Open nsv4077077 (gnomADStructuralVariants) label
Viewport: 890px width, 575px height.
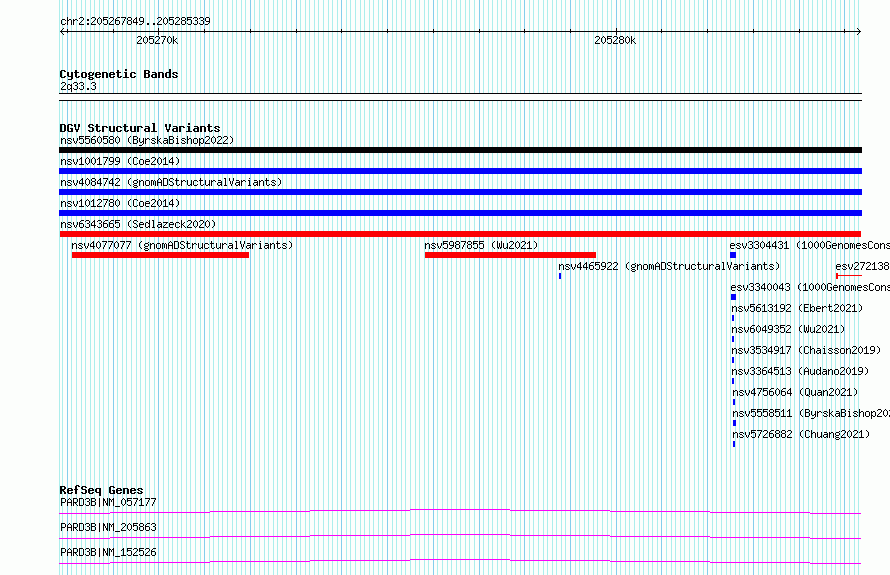pos(182,245)
